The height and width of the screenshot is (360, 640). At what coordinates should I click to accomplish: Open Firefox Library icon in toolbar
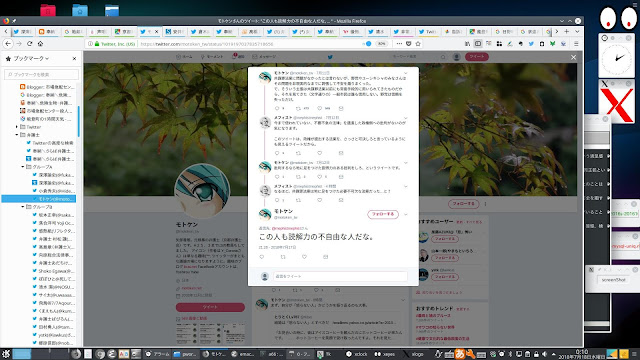[467, 44]
